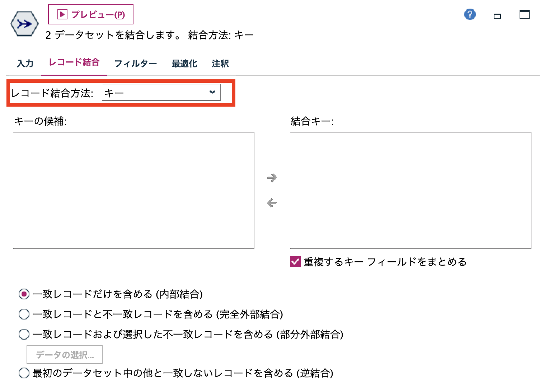
Task: Open the 注釈 tab
Action: 220,63
